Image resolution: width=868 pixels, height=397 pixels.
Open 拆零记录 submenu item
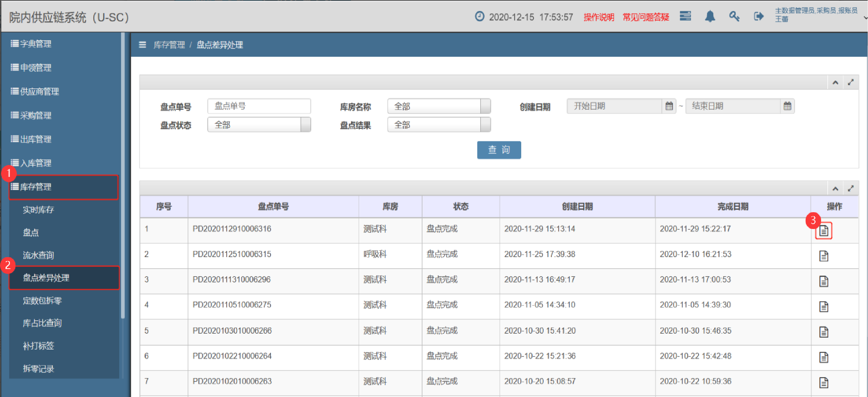pos(38,369)
